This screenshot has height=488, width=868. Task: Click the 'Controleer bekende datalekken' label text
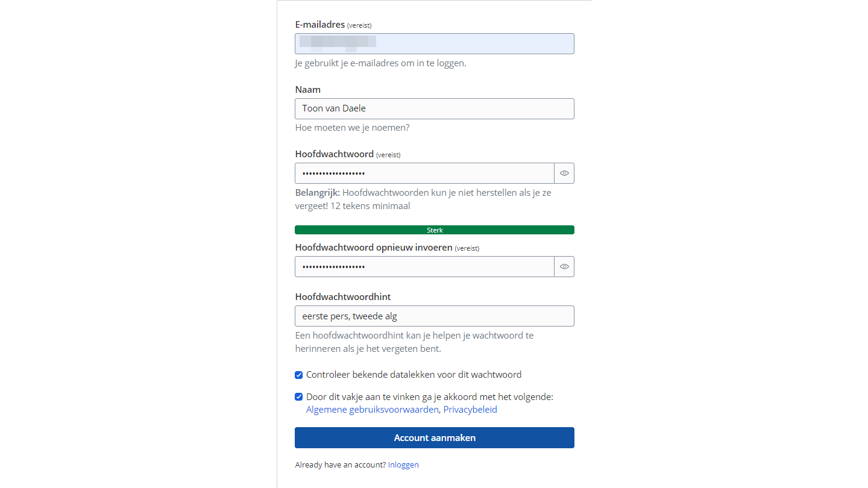point(414,375)
